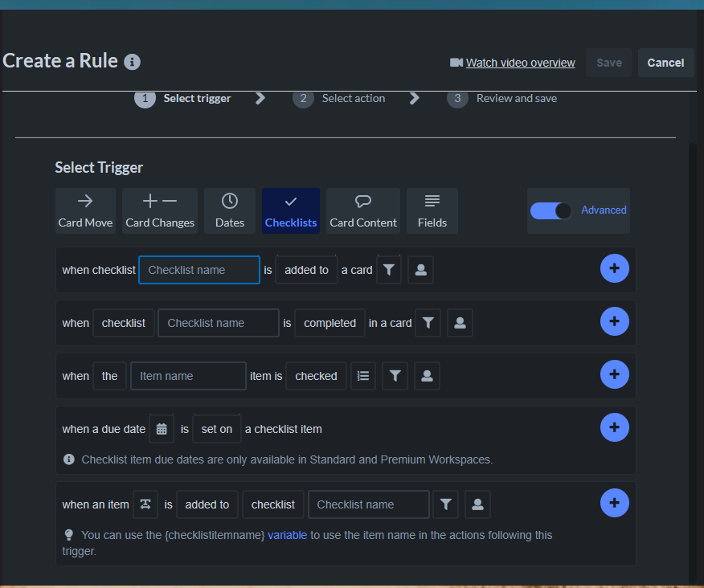Select the Checklists trigger tab

(291, 211)
